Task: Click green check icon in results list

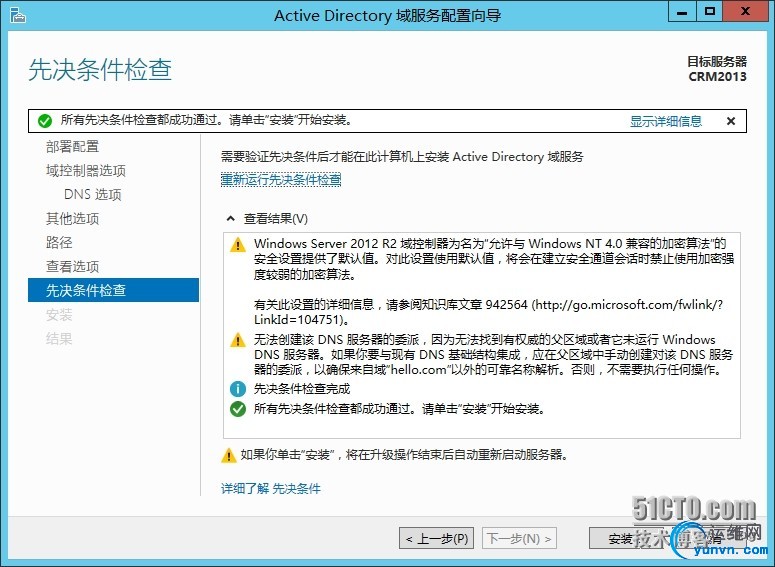Action: pos(238,409)
